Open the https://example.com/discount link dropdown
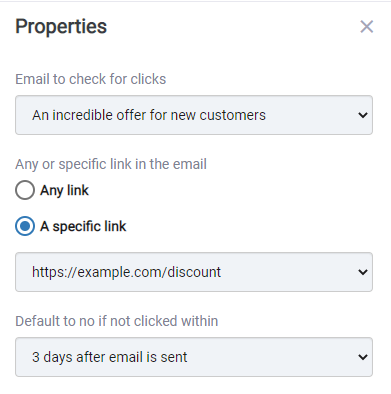 [x=194, y=272]
